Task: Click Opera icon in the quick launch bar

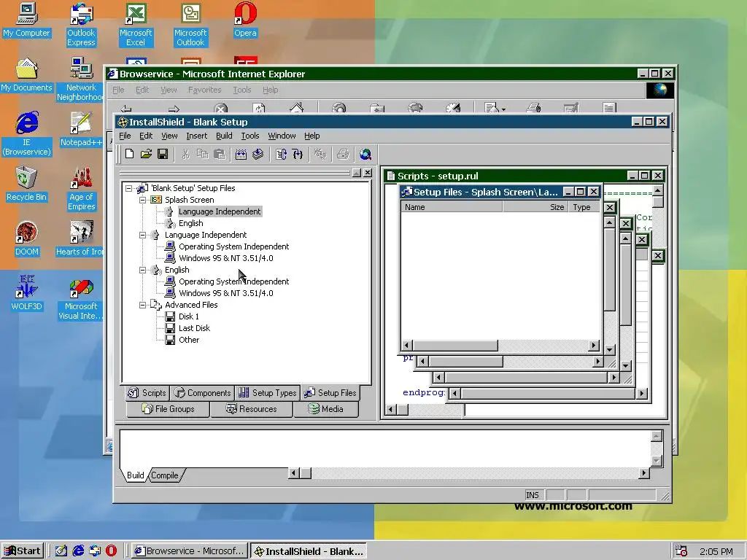Action: (111, 551)
